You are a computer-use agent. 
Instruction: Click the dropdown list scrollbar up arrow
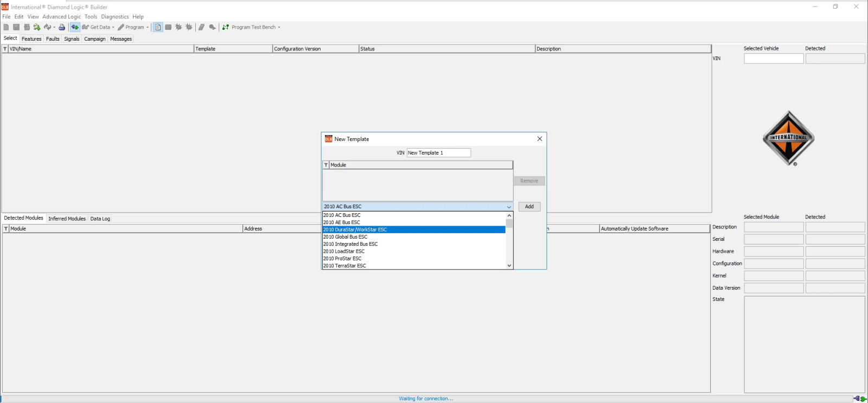509,215
